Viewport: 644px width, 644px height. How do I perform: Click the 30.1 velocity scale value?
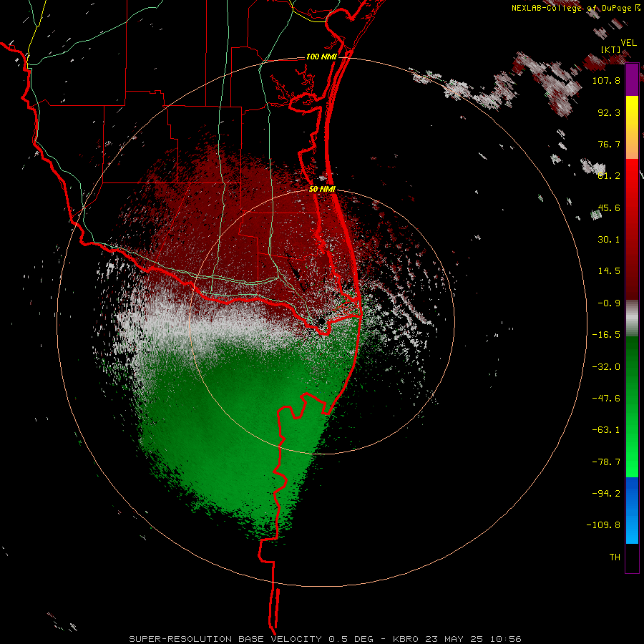609,240
